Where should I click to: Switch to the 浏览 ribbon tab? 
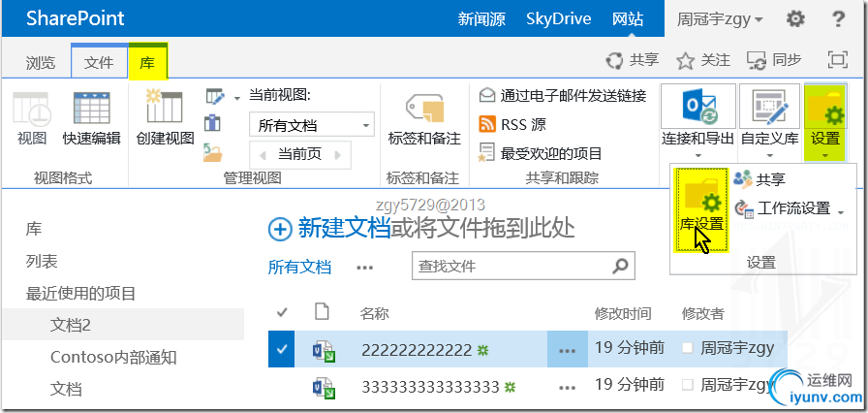(41, 62)
